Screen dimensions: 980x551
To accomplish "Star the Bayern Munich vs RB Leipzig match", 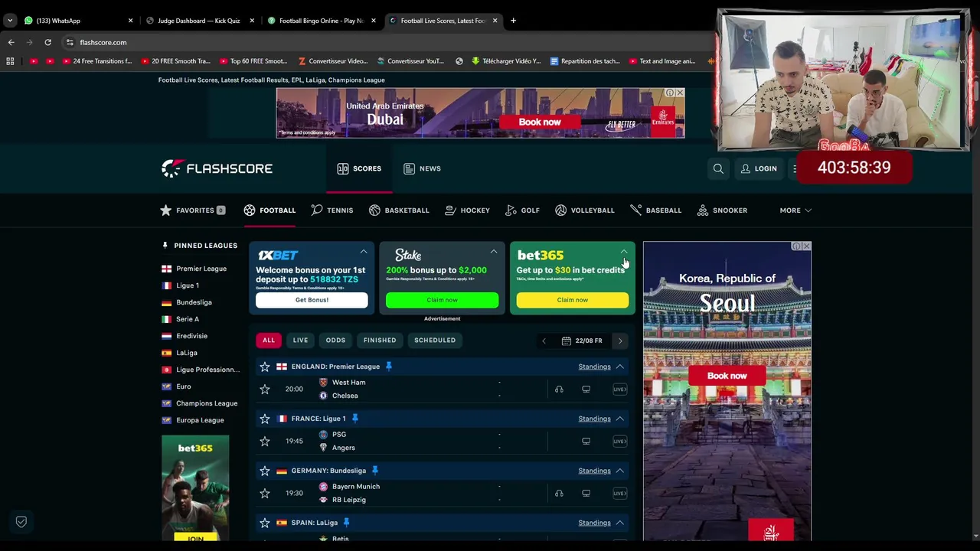I will (265, 493).
